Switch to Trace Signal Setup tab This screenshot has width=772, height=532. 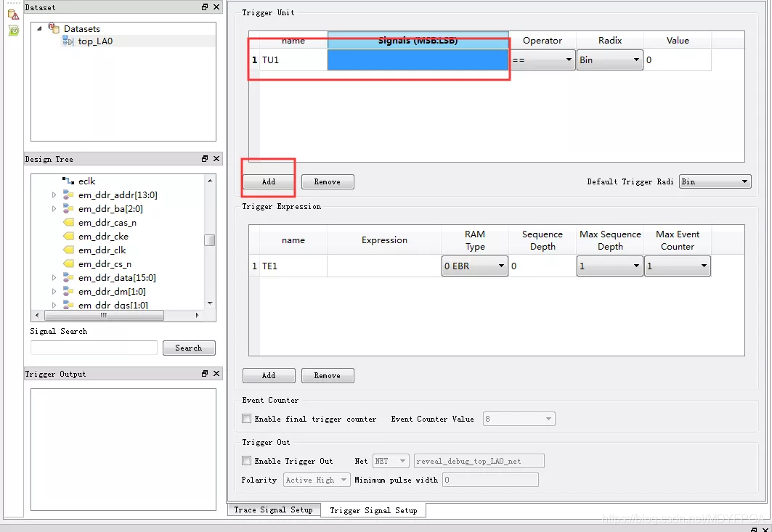coord(273,510)
